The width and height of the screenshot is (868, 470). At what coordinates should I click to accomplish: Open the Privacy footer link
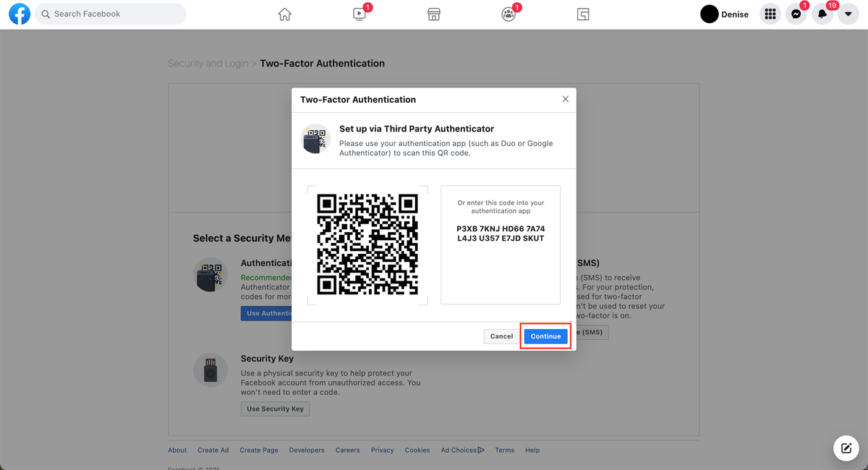pyautogui.click(x=382, y=450)
